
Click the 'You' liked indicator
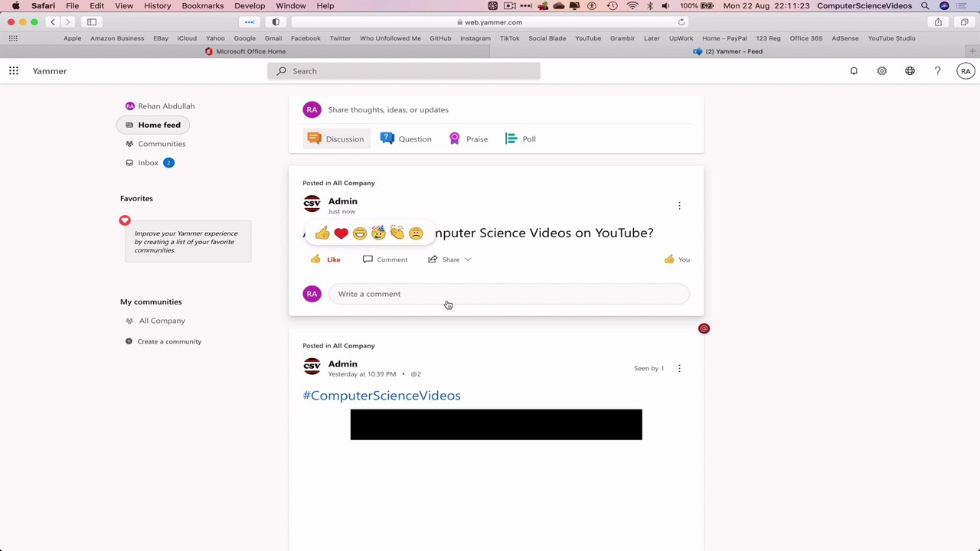point(677,259)
